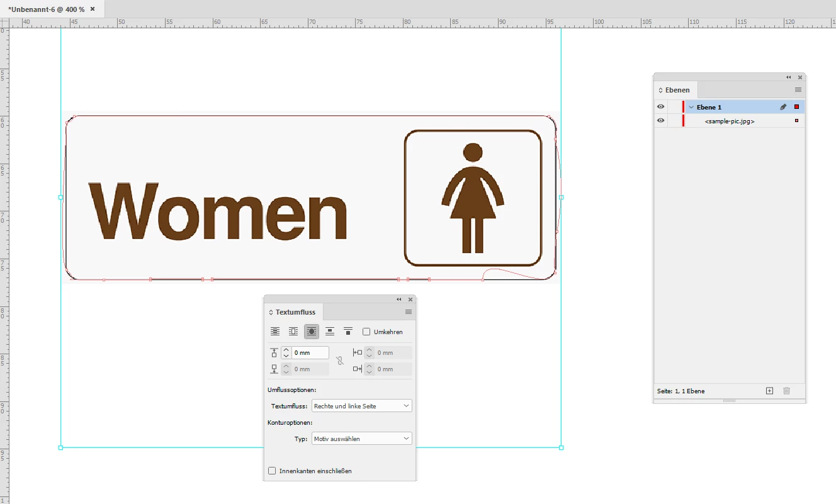This screenshot has height=504, width=836.
Task: Toggle visibility of sample-pic.jpg item
Action: coord(660,121)
